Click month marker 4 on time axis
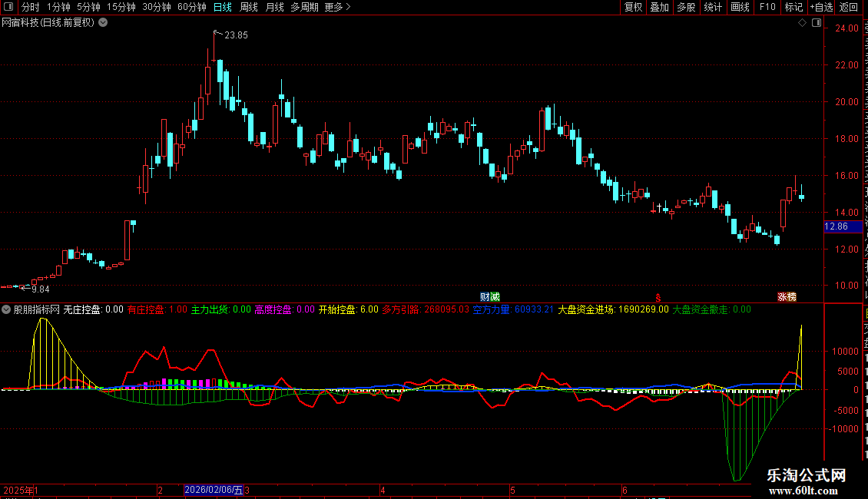 383,490
